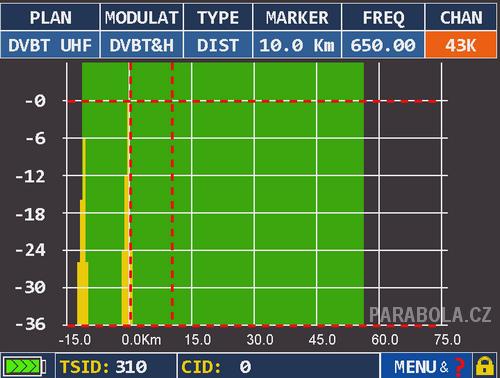The height and width of the screenshot is (378, 500).
Task: Click the 30.0 distance axis label
Action: tap(260, 340)
